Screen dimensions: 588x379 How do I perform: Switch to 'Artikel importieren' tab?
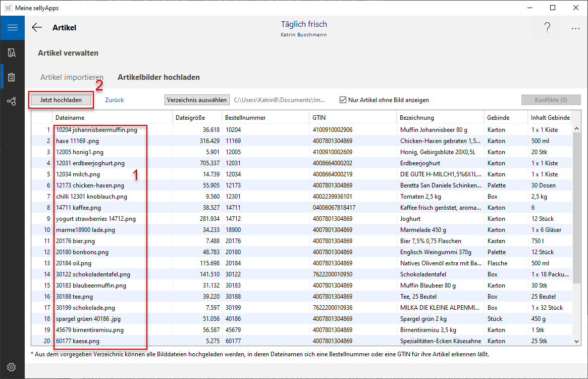coord(72,77)
